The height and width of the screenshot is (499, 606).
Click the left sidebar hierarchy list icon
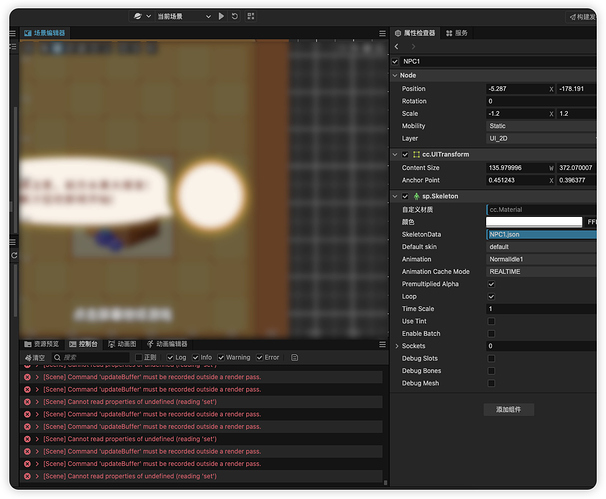13,47
